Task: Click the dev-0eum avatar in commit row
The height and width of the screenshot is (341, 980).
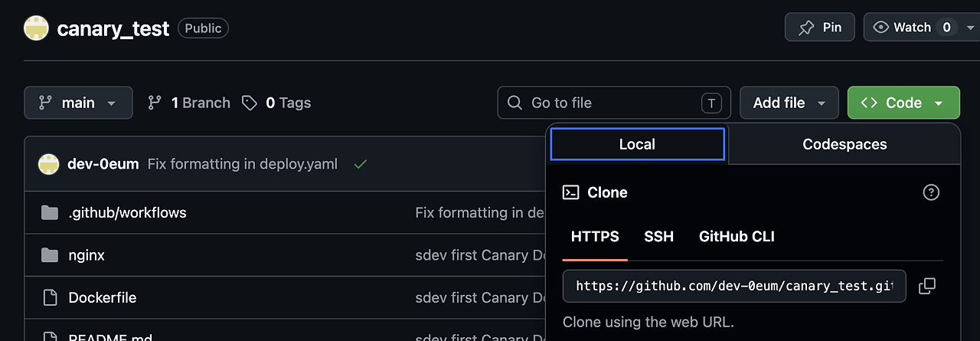Action: click(49, 164)
